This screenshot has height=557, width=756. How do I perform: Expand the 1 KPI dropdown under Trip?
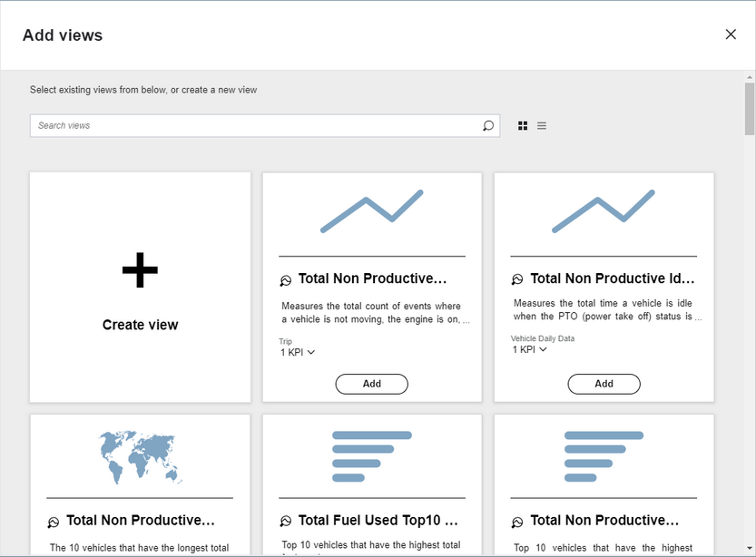pos(298,352)
